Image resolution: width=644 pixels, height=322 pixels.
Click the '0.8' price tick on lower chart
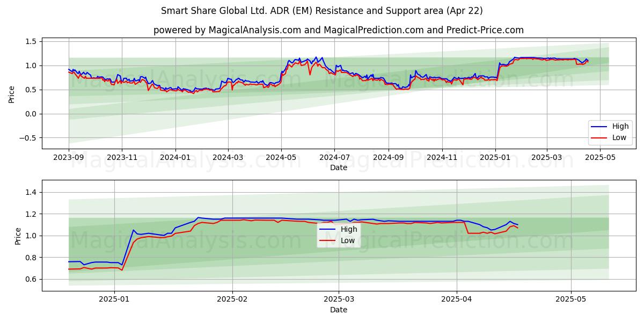pos(31,258)
